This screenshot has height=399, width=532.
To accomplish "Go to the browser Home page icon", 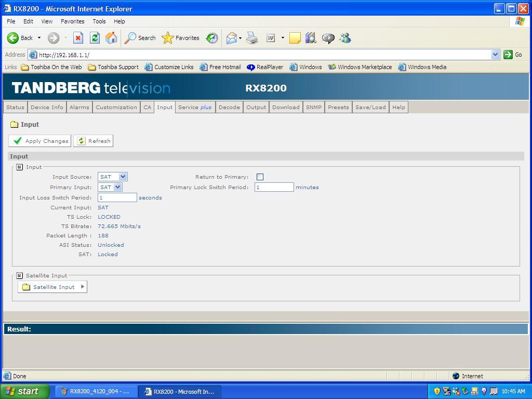I will click(111, 38).
